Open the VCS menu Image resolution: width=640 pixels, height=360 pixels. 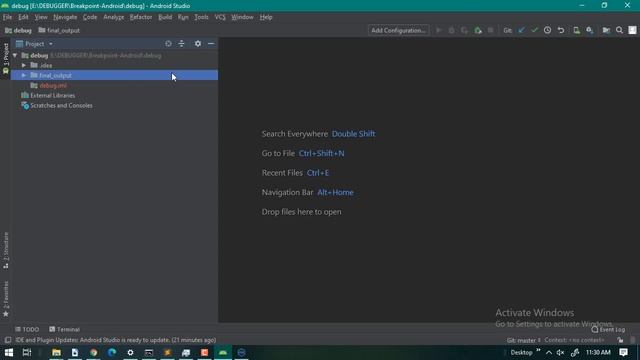click(x=220, y=17)
